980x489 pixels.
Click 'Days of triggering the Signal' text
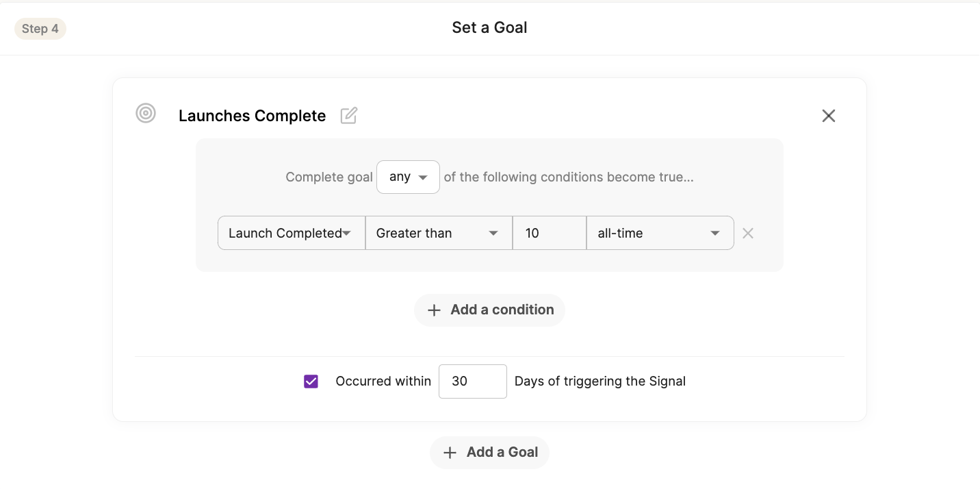point(599,381)
